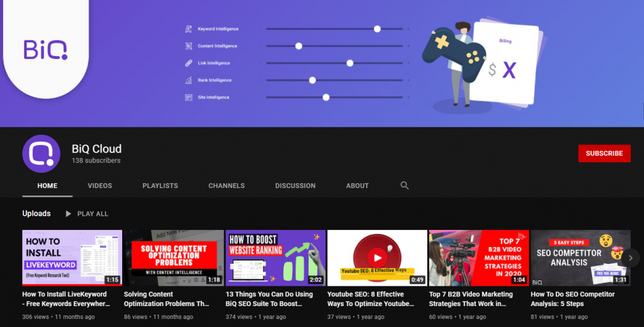Click the SEO Competitor Analysis thumbnail
The width and height of the screenshot is (644, 327).
[x=580, y=258]
